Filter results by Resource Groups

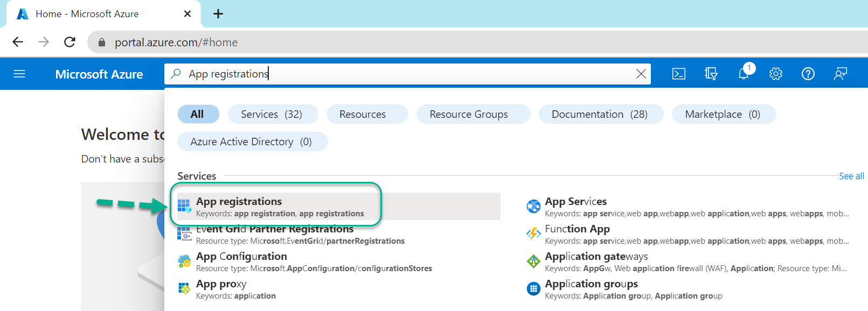[x=473, y=114]
